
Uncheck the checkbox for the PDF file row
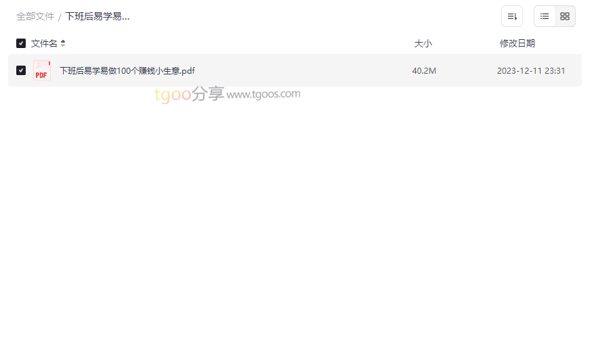(x=21, y=70)
